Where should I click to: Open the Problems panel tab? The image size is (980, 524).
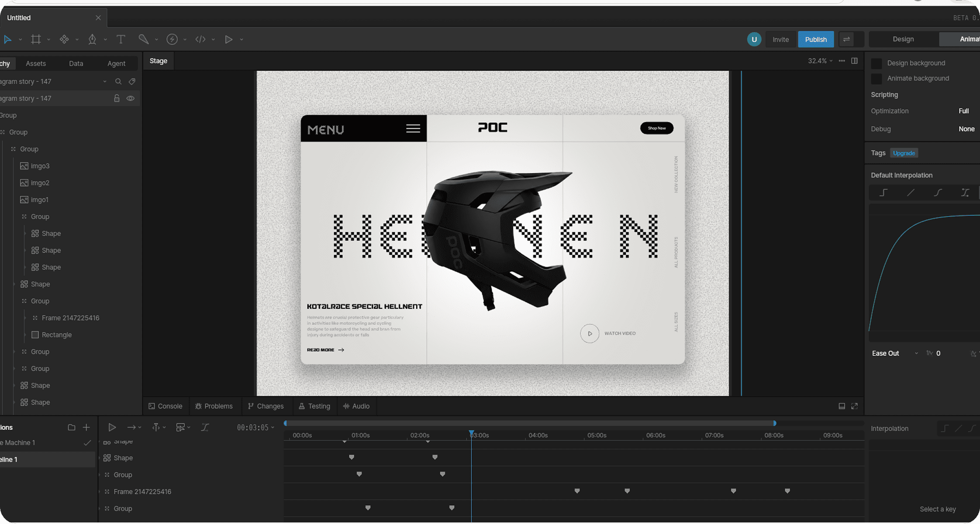point(214,406)
